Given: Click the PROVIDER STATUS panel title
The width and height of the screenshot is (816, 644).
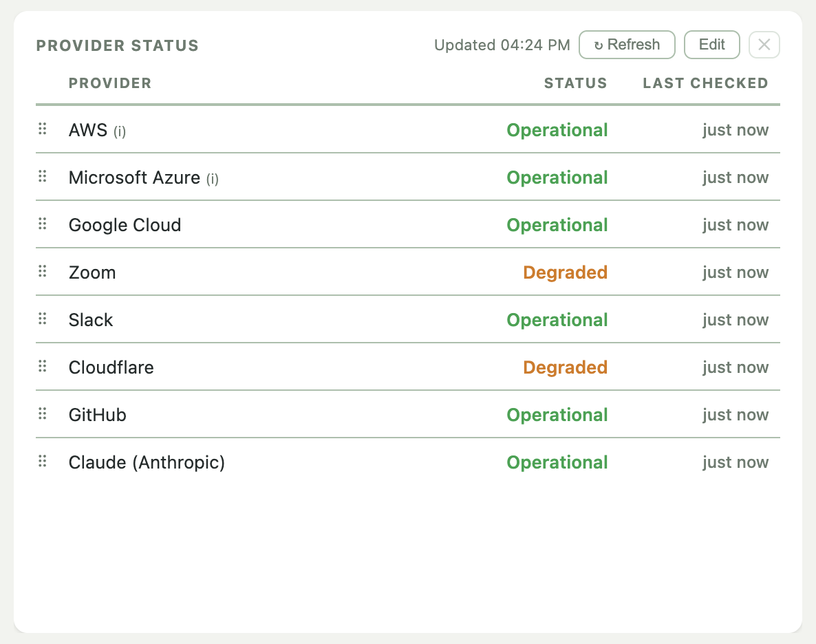Looking at the screenshot, I should click(117, 46).
